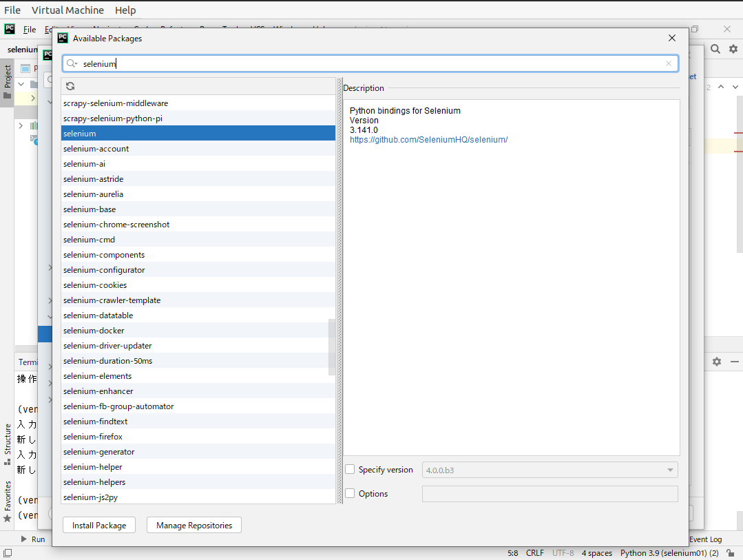The height and width of the screenshot is (560, 743).
Task: Open the SeleniumHQ GitHub link
Action: (x=428, y=140)
